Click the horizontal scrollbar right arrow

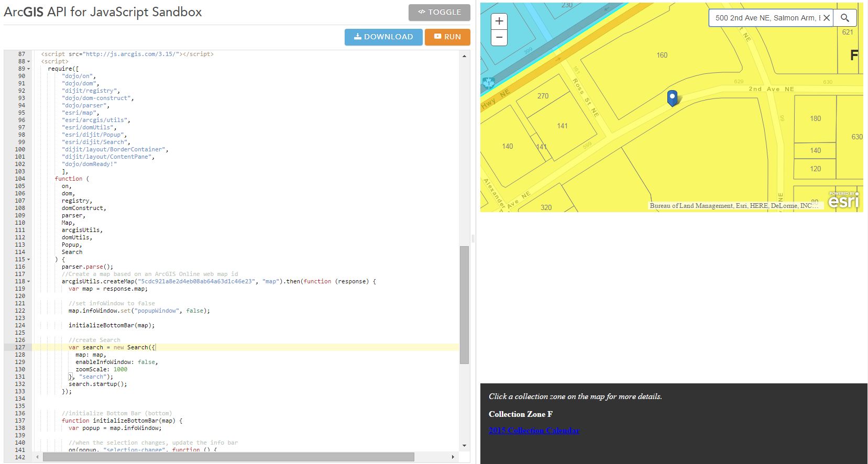pos(453,457)
